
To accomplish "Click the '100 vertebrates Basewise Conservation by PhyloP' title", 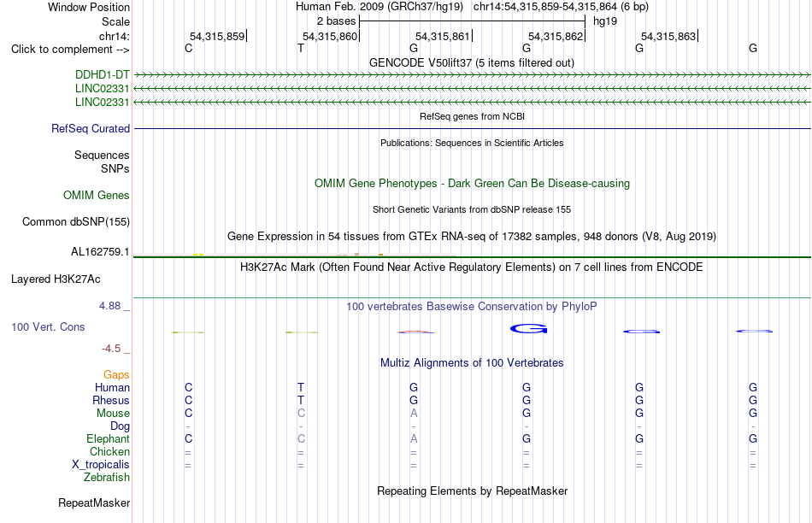I will point(472,306).
